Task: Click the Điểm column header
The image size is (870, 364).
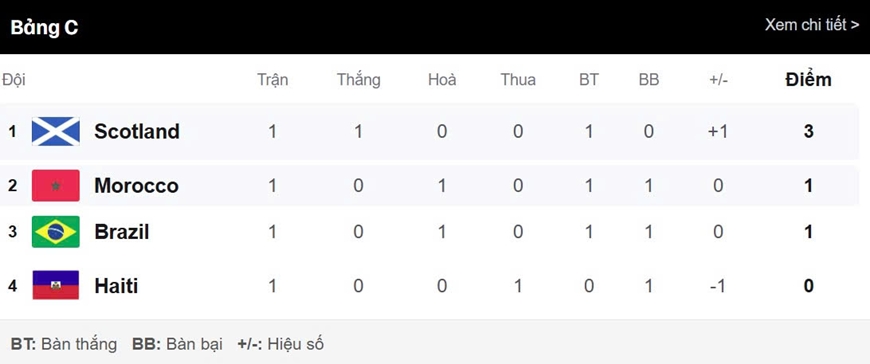Action: (808, 80)
